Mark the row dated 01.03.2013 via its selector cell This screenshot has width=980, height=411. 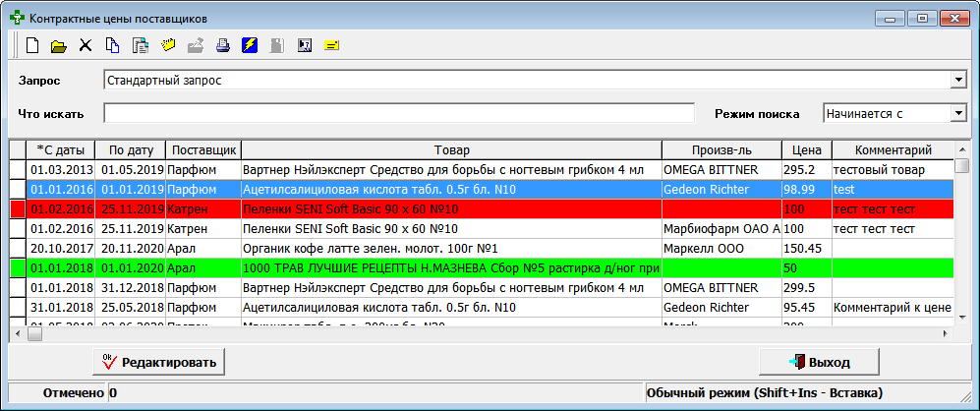click(18, 169)
